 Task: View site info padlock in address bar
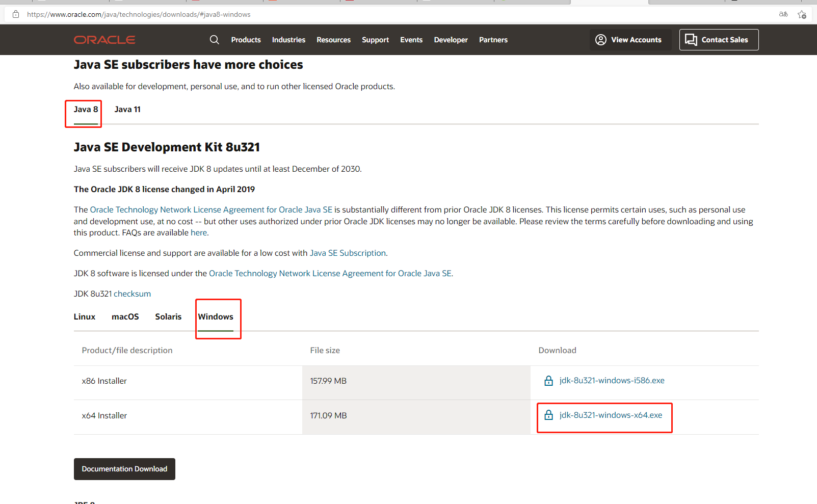(16, 14)
